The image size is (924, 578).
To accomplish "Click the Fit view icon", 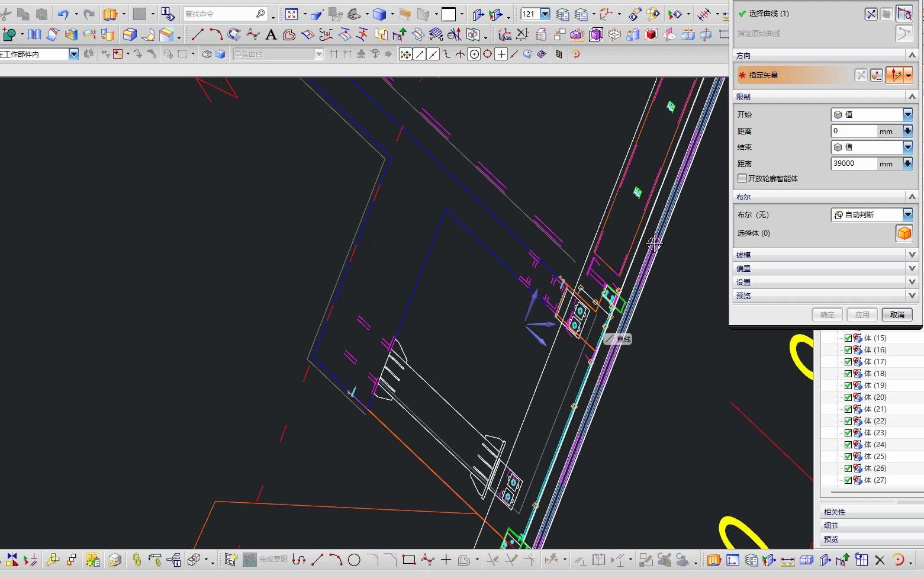I will click(x=291, y=14).
